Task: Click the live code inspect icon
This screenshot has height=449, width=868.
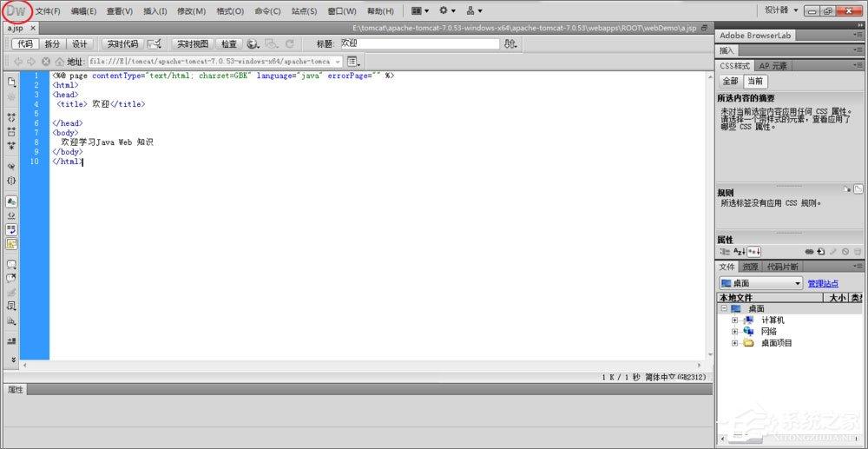Action: click(155, 43)
